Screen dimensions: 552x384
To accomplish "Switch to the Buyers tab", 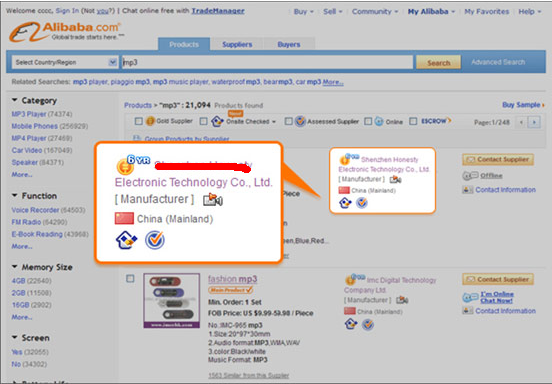I will 289,44.
